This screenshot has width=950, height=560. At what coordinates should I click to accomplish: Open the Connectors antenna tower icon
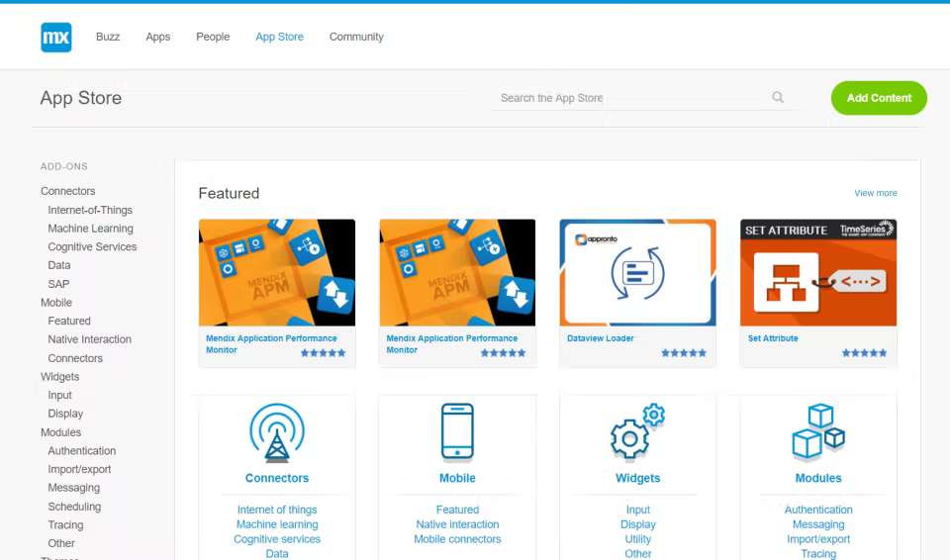(277, 433)
